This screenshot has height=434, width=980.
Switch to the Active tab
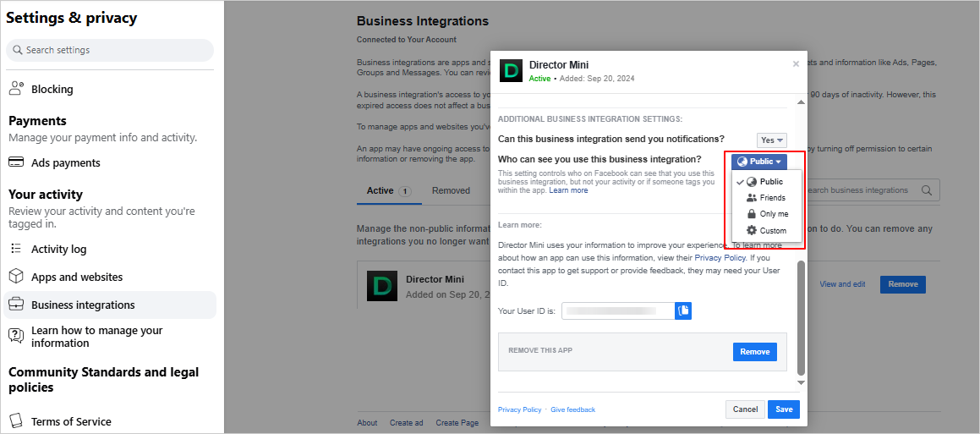pyautogui.click(x=381, y=190)
